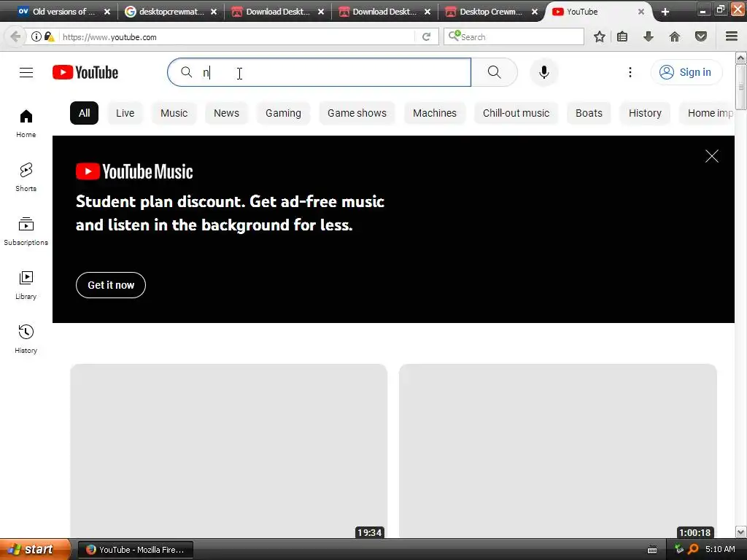Select the History filter chip
Viewport: 747px width, 560px height.
point(645,113)
